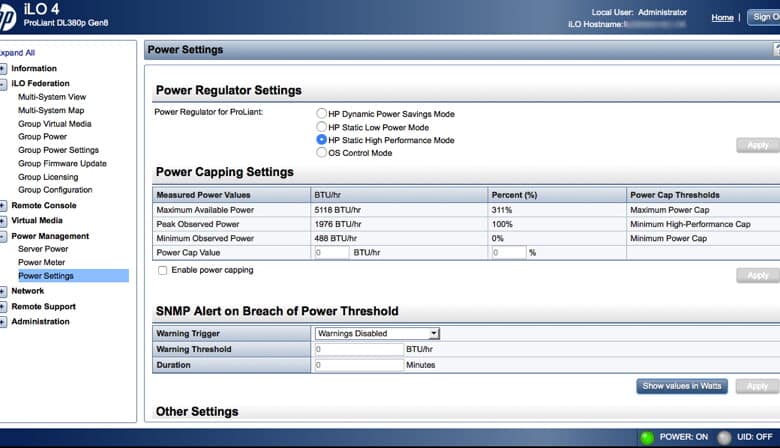
Task: Collapse the iLO Federation tree node
Action: [x=2, y=84]
